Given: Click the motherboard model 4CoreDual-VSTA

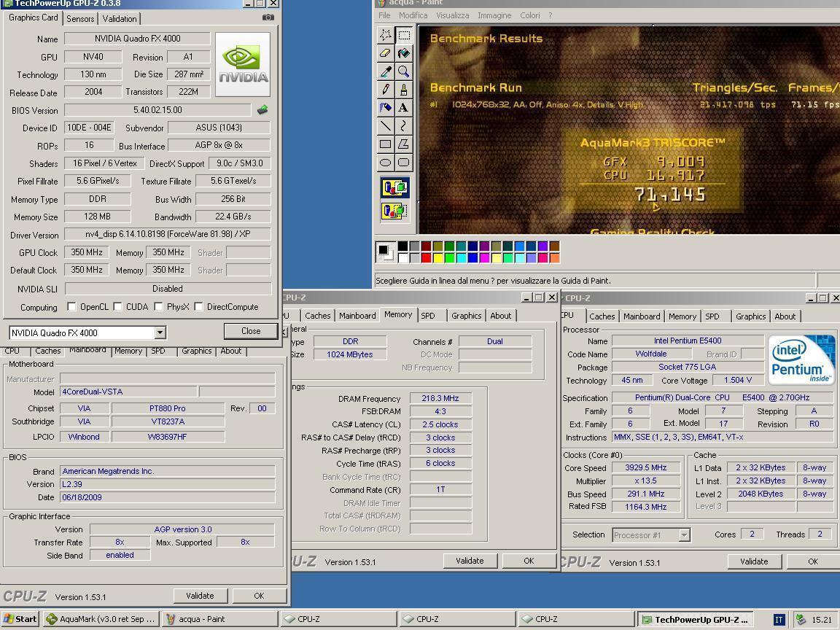Looking at the screenshot, I should point(128,392).
